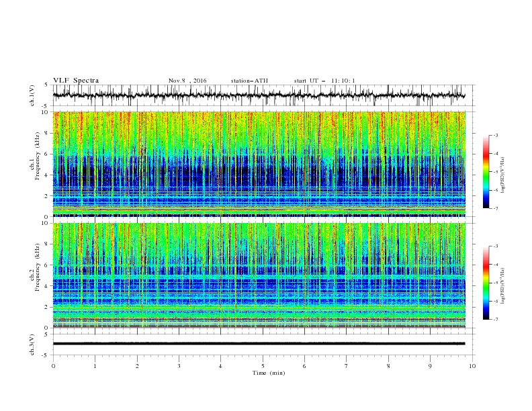Click the time axis tick label "6"

coord(304,366)
